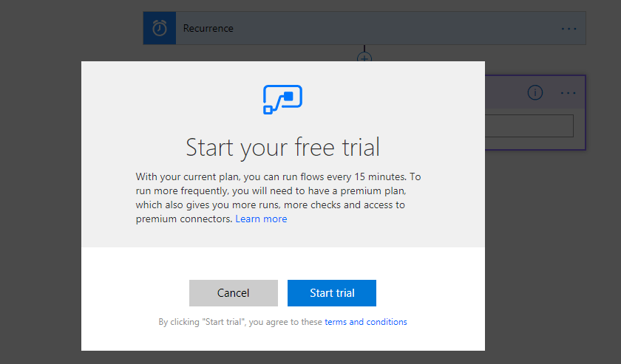Image resolution: width=621 pixels, height=364 pixels.
Task: Open the Learn more link
Action: [261, 219]
